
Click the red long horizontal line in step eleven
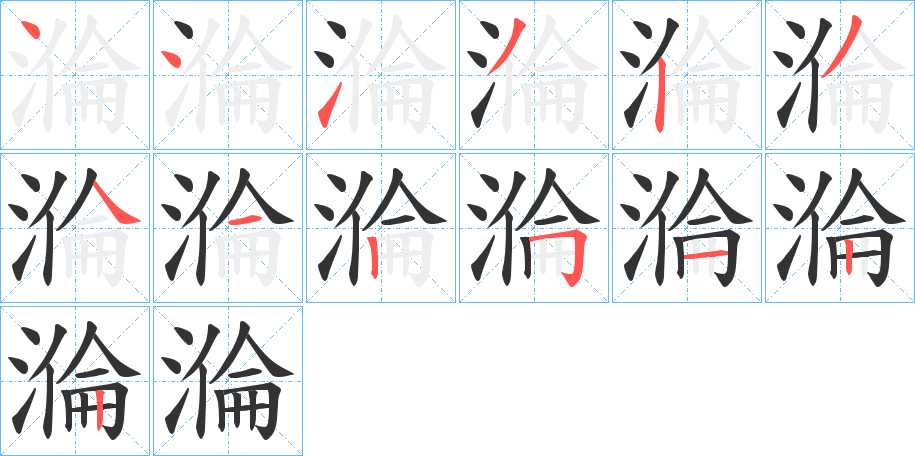pos(705,255)
